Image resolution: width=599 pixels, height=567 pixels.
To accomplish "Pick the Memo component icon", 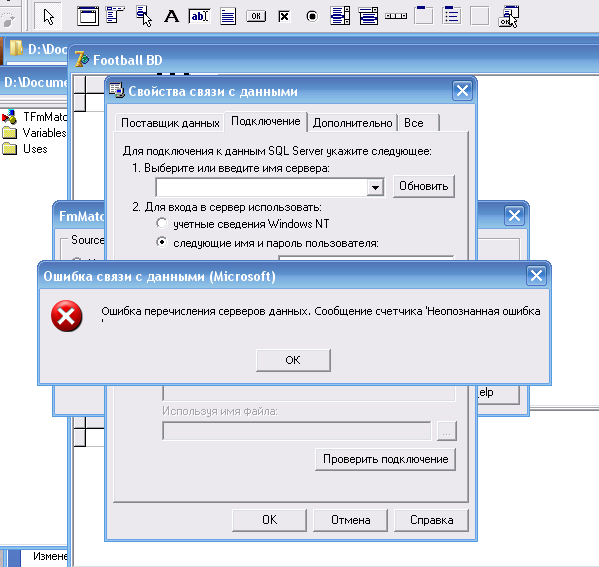I will pos(228,16).
